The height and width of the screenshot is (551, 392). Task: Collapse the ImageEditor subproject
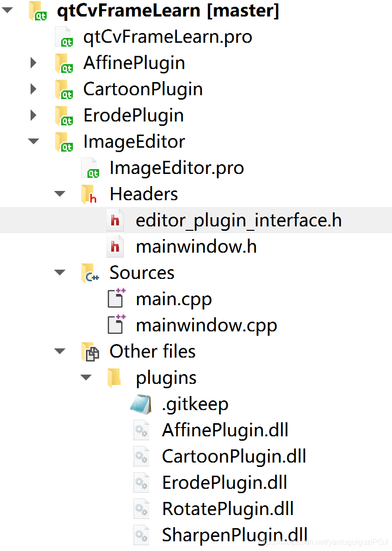[34, 141]
